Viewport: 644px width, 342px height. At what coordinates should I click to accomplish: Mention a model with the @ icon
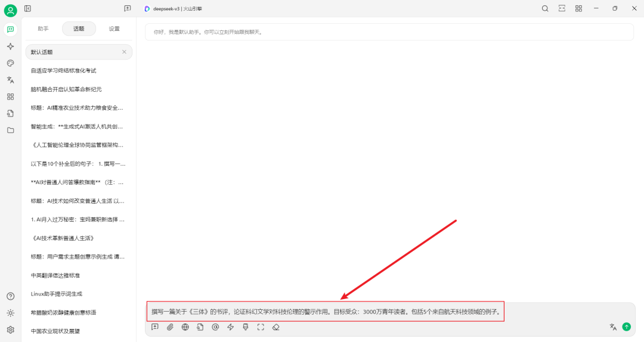[215, 327]
